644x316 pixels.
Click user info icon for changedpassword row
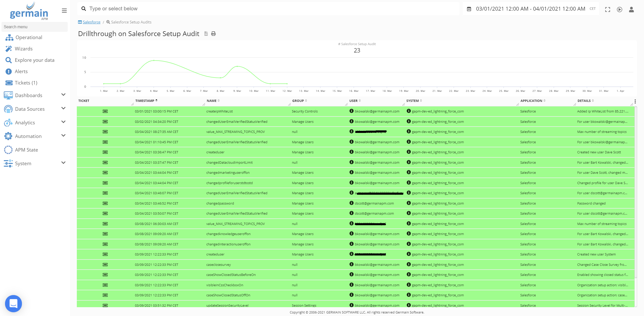pyautogui.click(x=351, y=203)
